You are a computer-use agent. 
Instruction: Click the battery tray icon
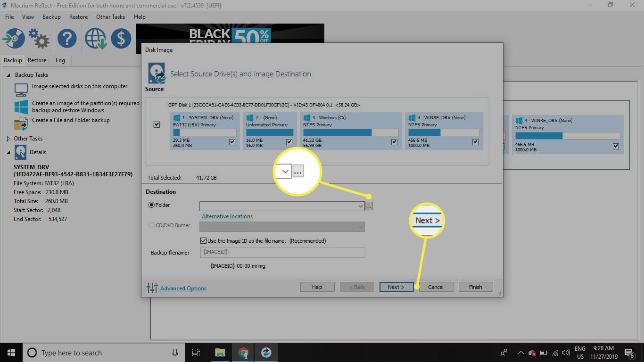click(544, 353)
